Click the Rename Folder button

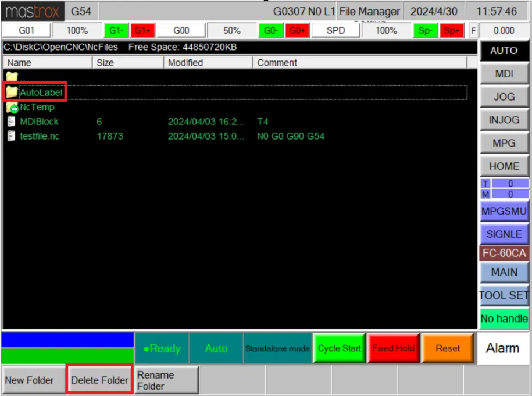[x=166, y=380]
